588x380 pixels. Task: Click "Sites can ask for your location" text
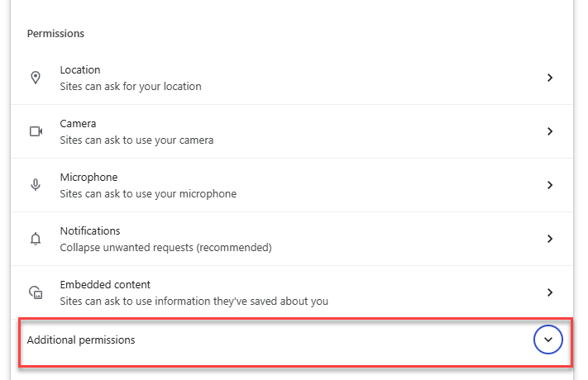tap(131, 86)
